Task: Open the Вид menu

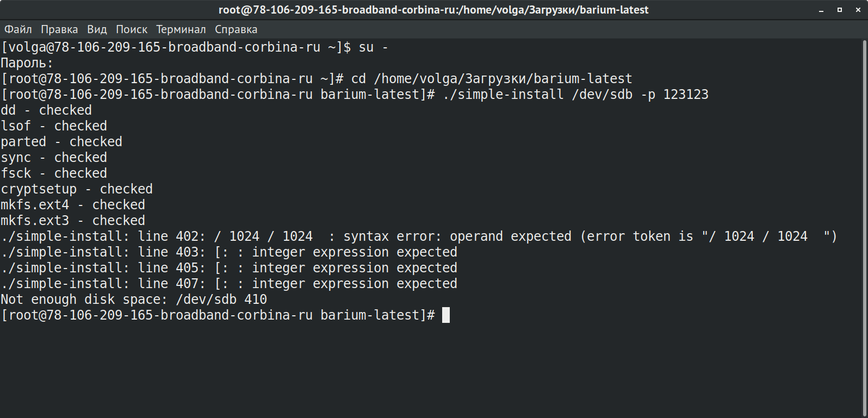Action: 97,29
